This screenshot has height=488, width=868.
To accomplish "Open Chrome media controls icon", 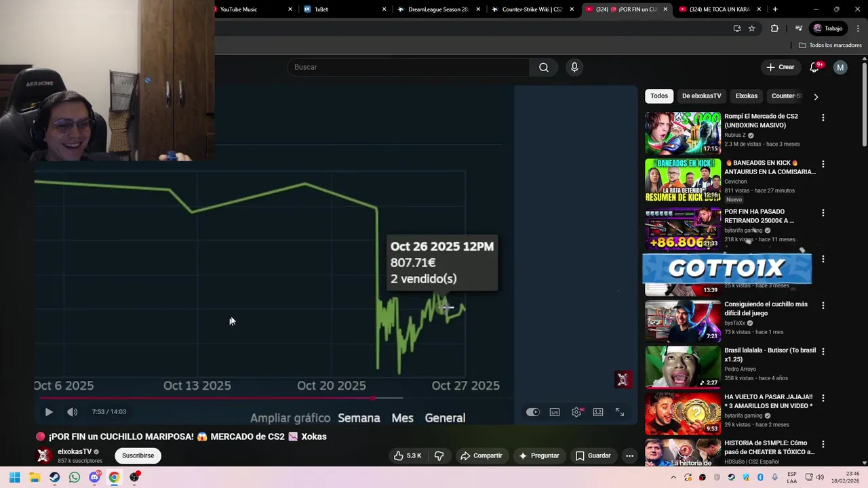I will coord(799,28).
